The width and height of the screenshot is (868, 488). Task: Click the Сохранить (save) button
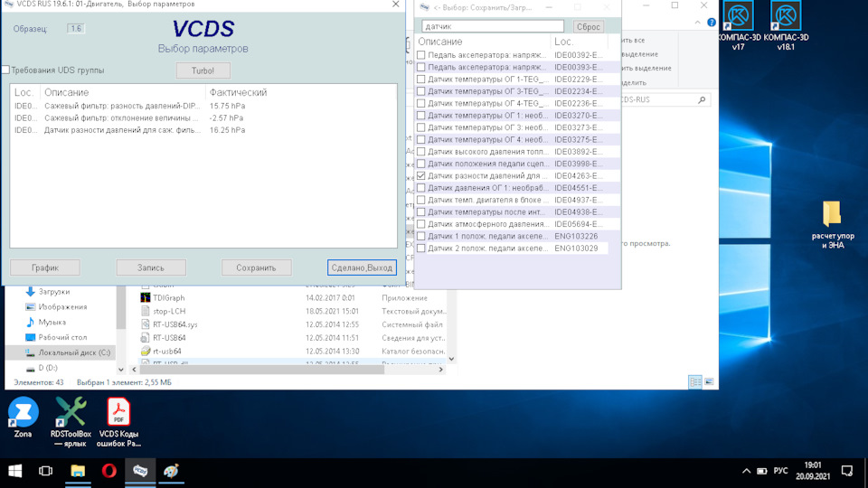point(256,267)
